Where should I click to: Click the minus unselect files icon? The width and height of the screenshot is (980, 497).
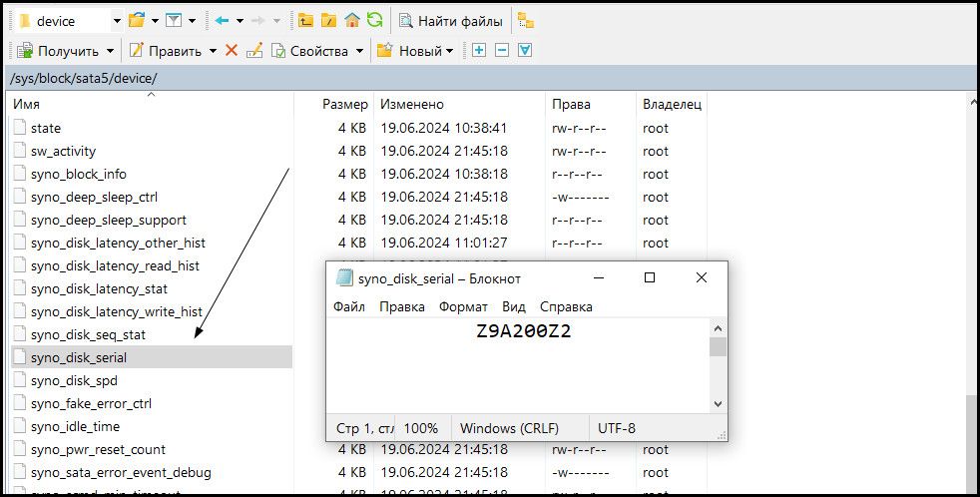502,50
